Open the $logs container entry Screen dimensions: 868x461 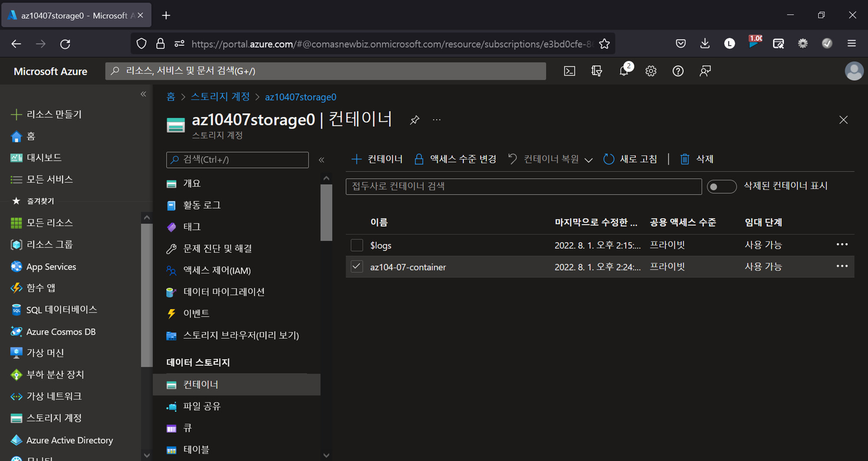point(381,245)
